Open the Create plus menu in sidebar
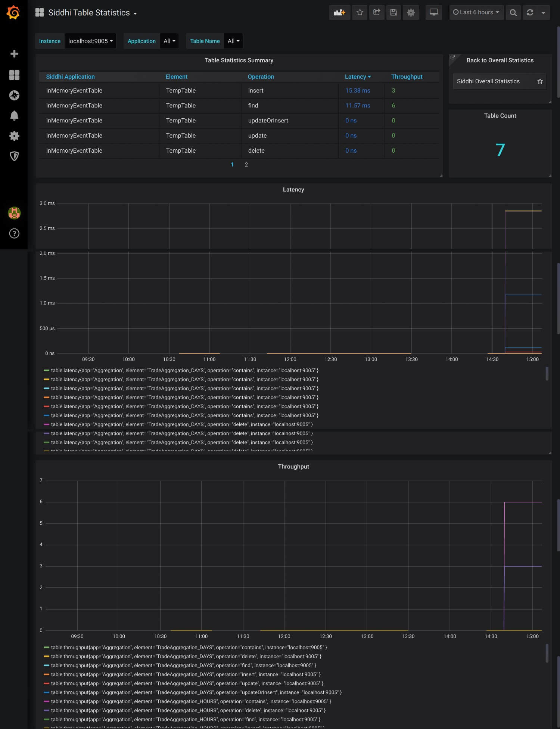The width and height of the screenshot is (560, 729). pyautogui.click(x=14, y=54)
